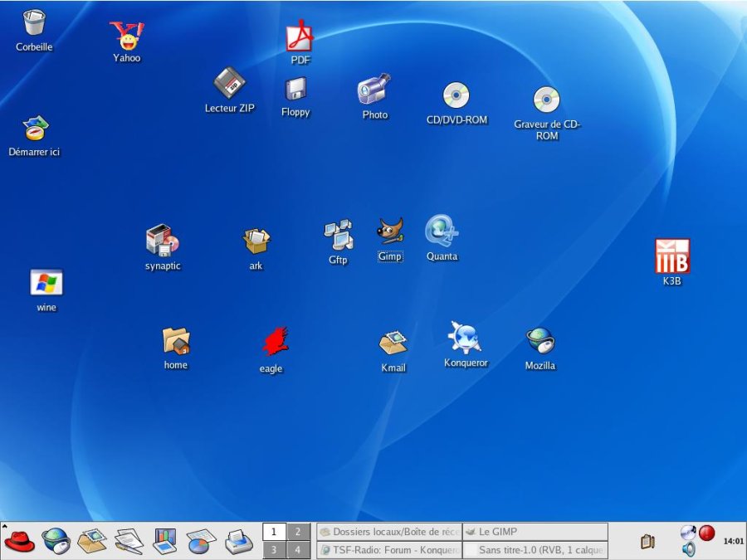Activate the Sans titre-1.0 taskbar window

tap(535, 550)
